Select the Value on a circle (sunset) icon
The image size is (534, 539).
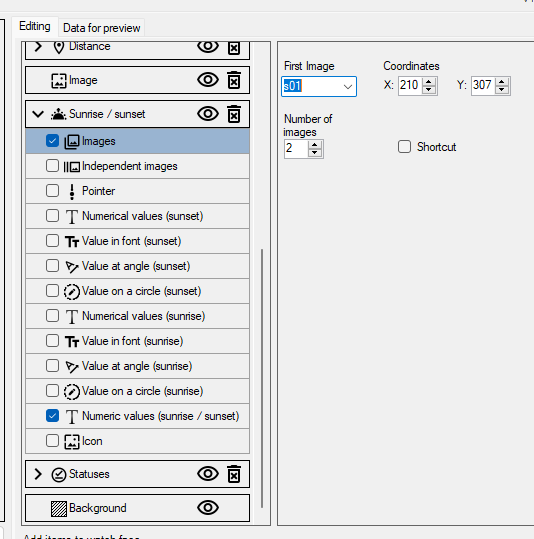point(72,292)
